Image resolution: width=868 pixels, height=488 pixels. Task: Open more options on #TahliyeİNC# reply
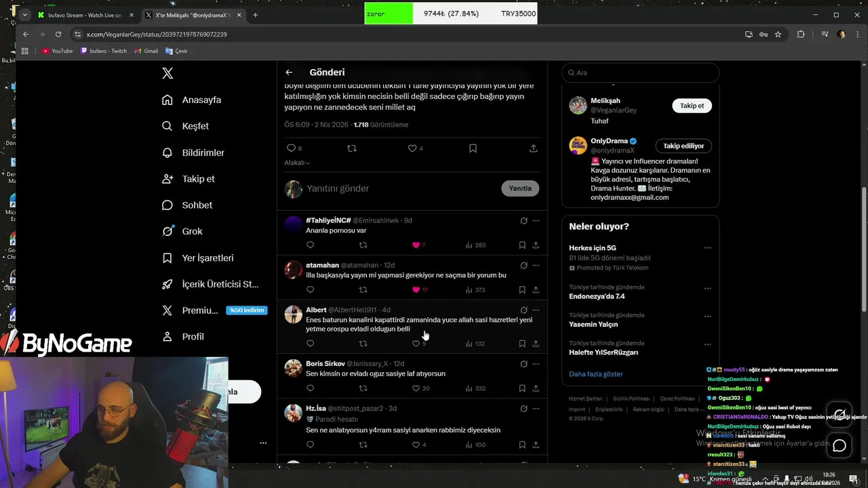[x=536, y=220]
